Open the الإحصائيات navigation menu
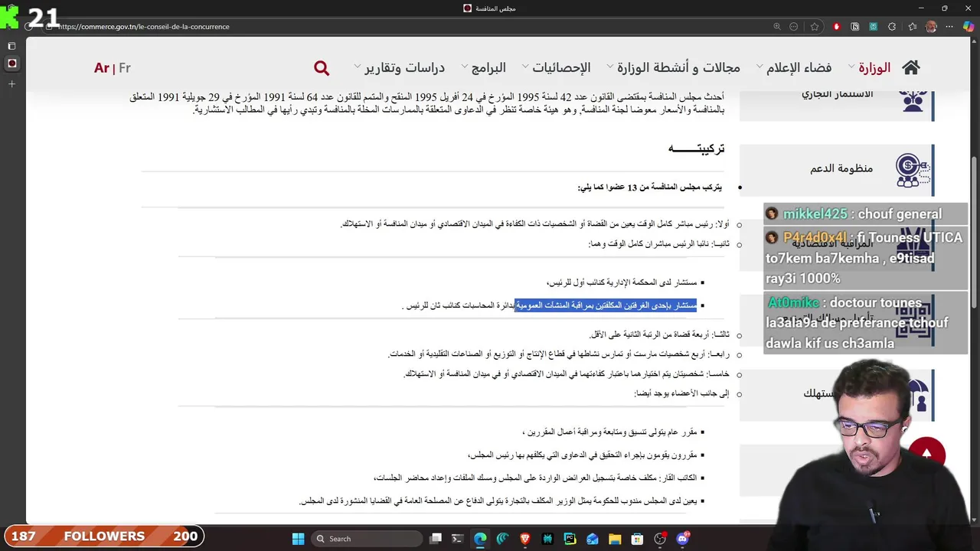Viewport: 980px width, 551px height. (561, 67)
